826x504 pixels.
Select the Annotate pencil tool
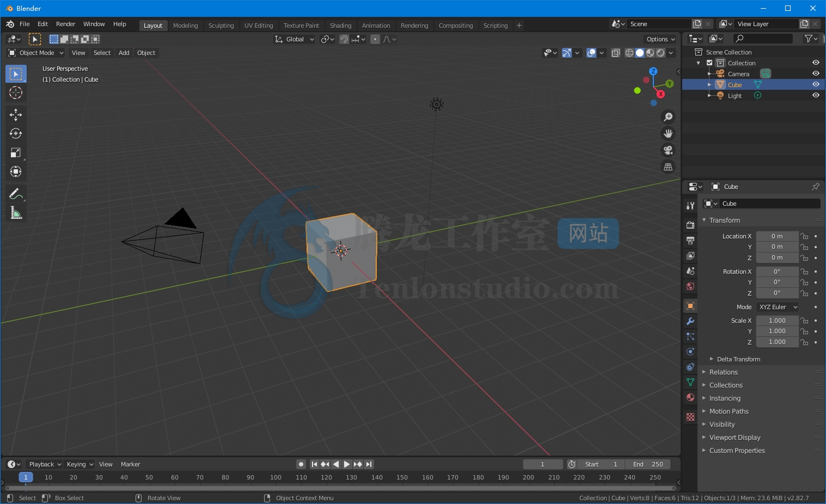[x=16, y=193]
